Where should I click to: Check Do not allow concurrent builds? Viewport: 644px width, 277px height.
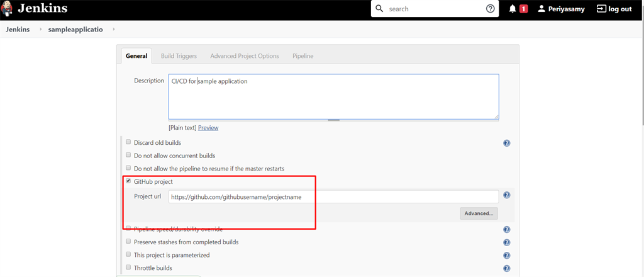coord(128,155)
